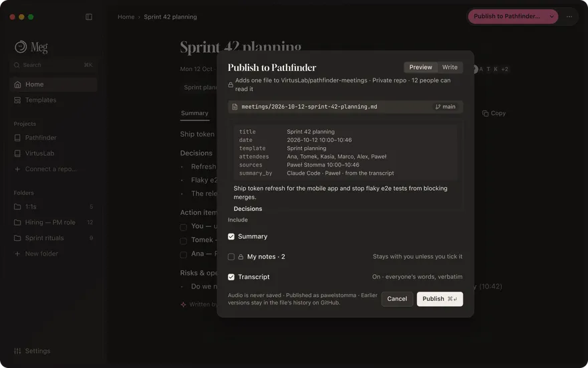Click the Decisions heading in the preview
The image size is (588, 368).
(x=248, y=209)
